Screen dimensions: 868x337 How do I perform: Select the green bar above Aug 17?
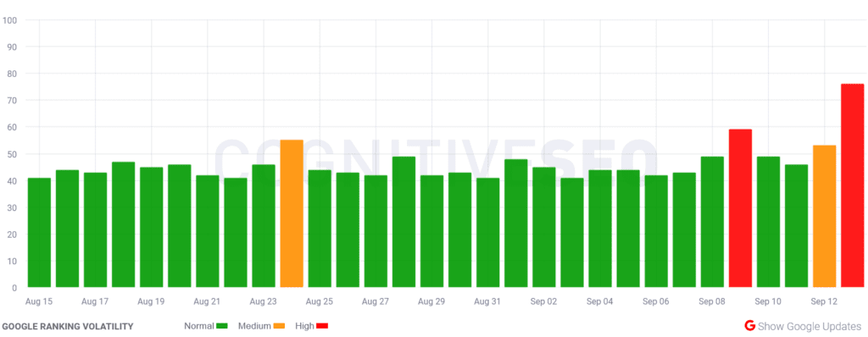pos(95,230)
